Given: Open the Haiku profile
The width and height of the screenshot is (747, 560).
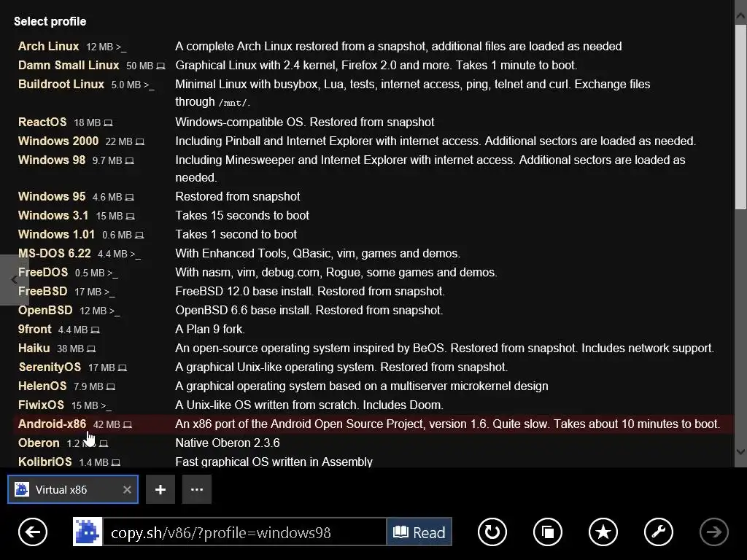Looking at the screenshot, I should coord(34,348).
